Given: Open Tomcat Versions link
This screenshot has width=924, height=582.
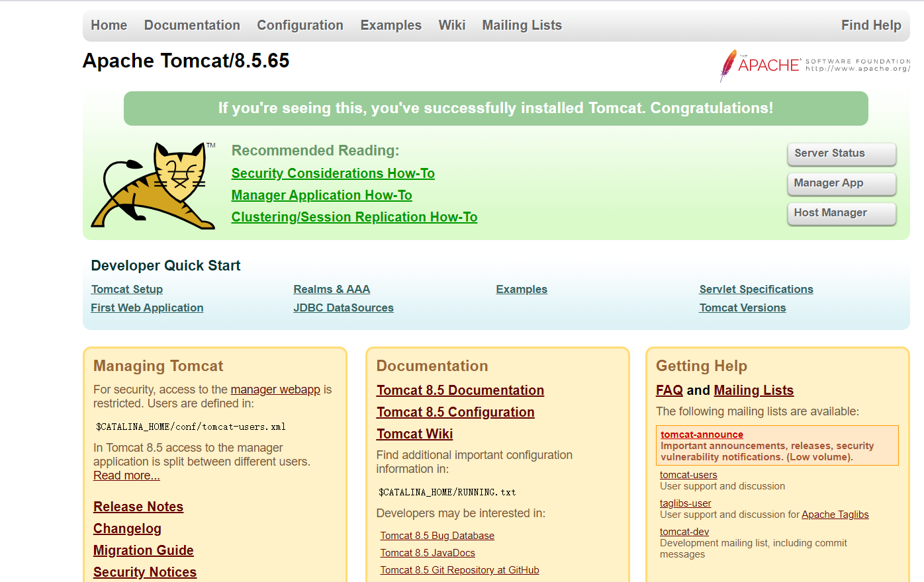Looking at the screenshot, I should (743, 308).
